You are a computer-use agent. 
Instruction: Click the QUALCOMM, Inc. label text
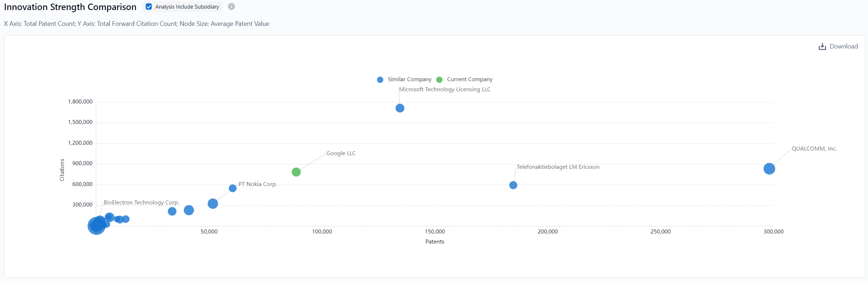point(814,149)
